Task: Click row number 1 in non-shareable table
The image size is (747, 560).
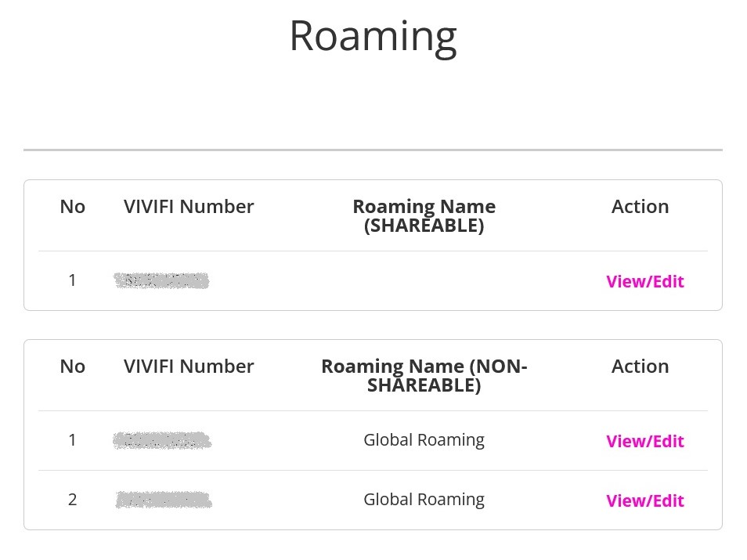Action: [72, 440]
